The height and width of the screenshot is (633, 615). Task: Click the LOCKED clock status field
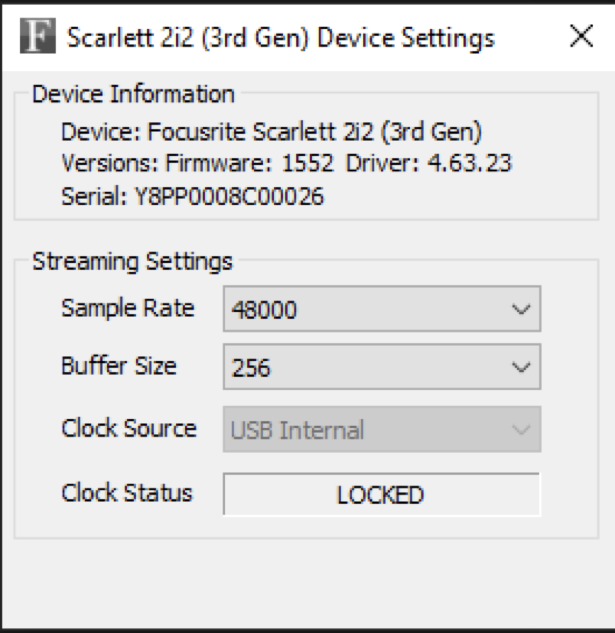(380, 495)
